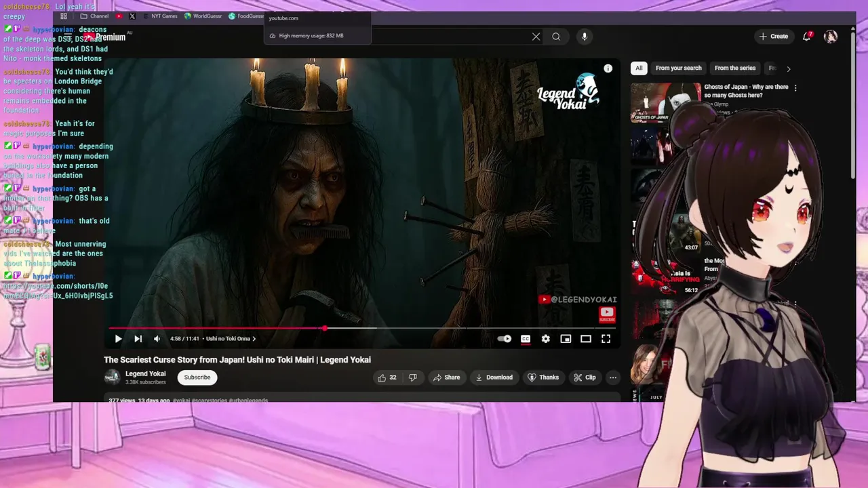Open Legend Yokai channel avatar

click(x=112, y=378)
